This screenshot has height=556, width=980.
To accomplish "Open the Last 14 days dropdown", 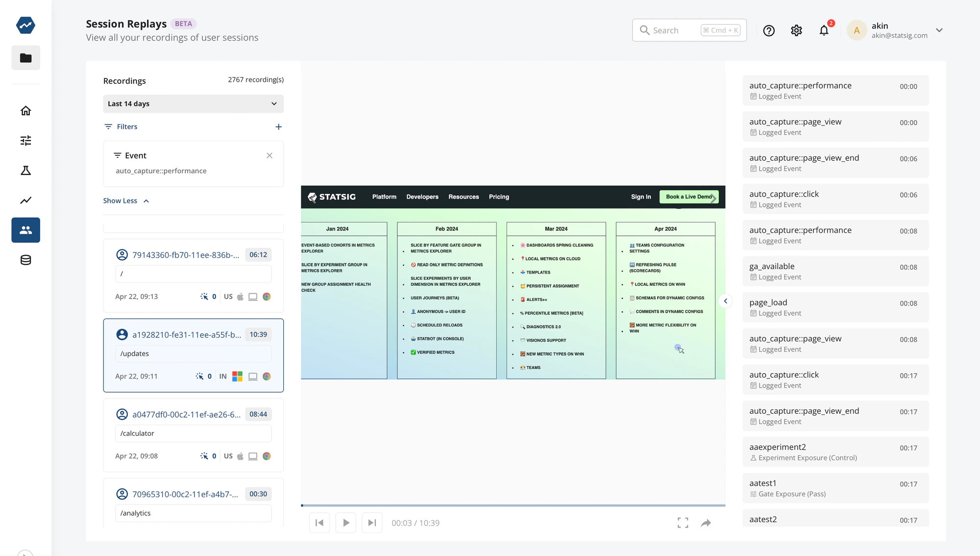I will point(193,103).
